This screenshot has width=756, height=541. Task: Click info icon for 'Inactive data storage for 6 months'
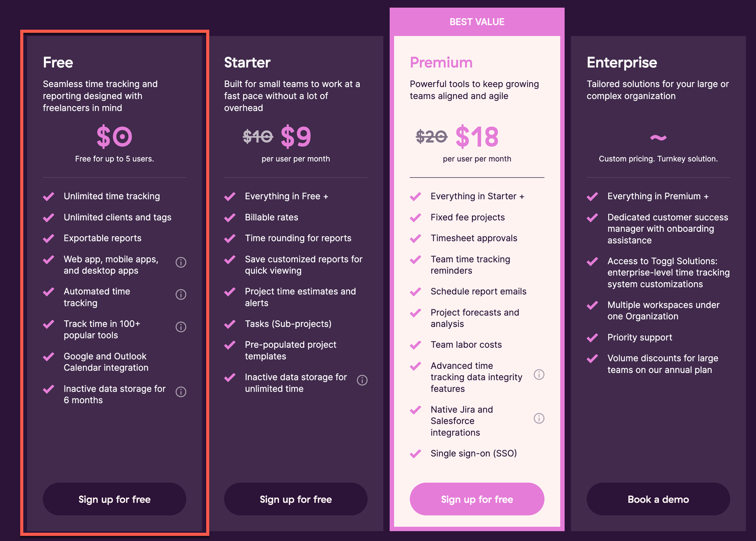pyautogui.click(x=181, y=392)
